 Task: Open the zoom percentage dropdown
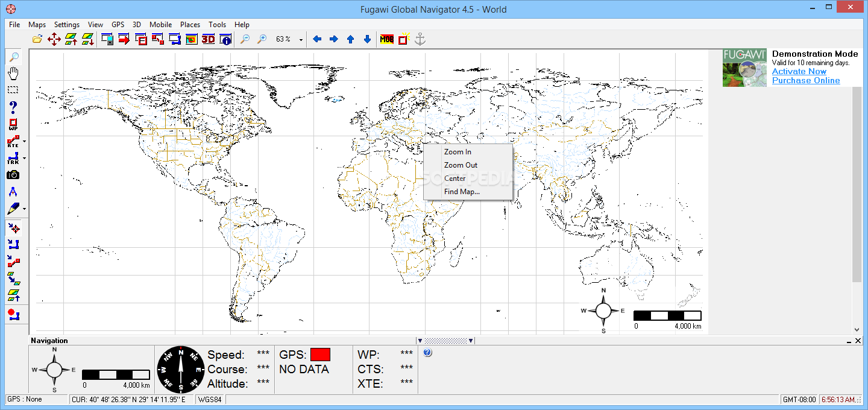[300, 40]
